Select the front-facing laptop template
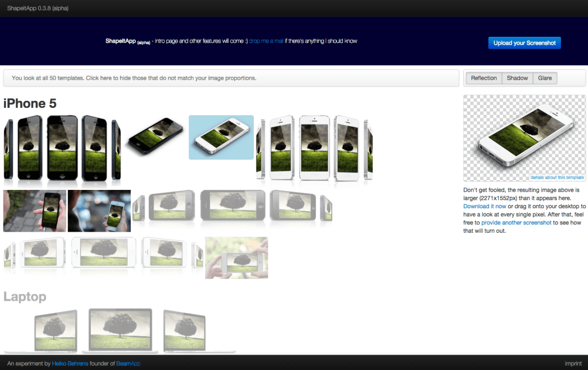 point(121,330)
